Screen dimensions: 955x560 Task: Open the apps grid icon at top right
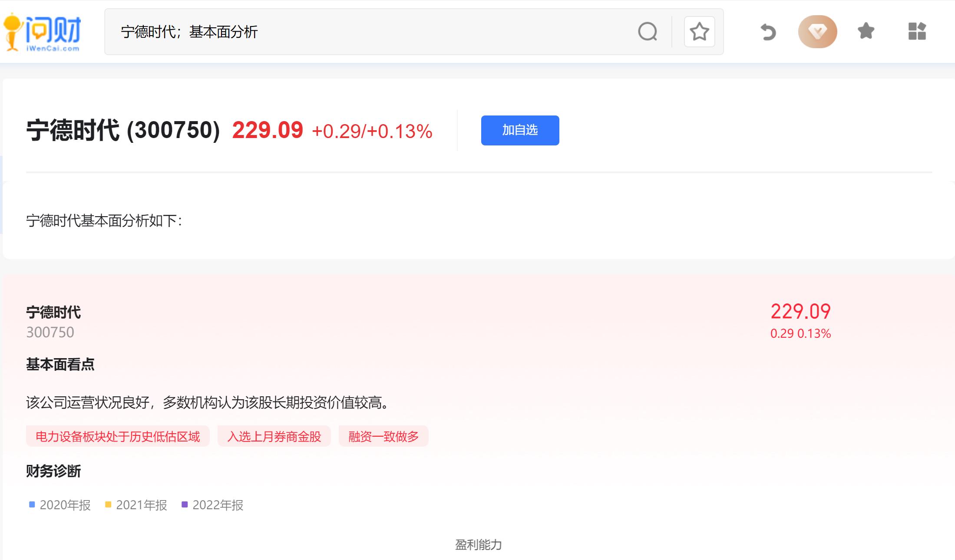click(x=916, y=32)
